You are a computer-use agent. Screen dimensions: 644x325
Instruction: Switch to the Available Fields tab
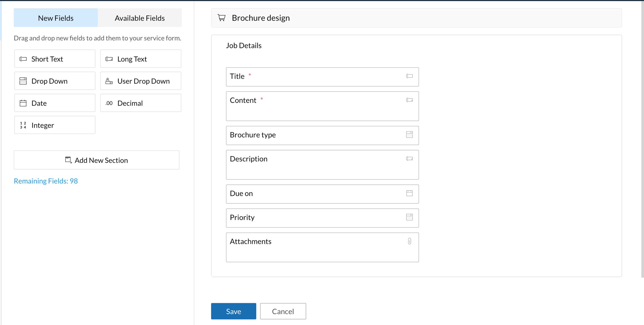(140, 18)
